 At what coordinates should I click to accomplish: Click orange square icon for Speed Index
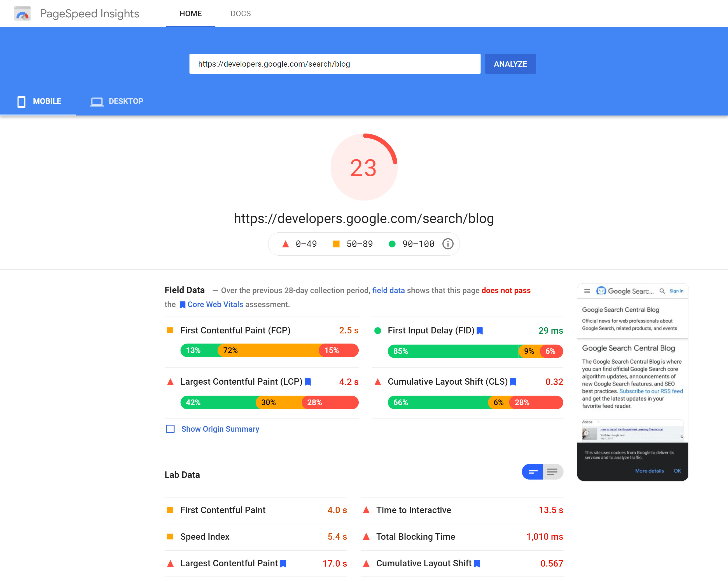[170, 536]
